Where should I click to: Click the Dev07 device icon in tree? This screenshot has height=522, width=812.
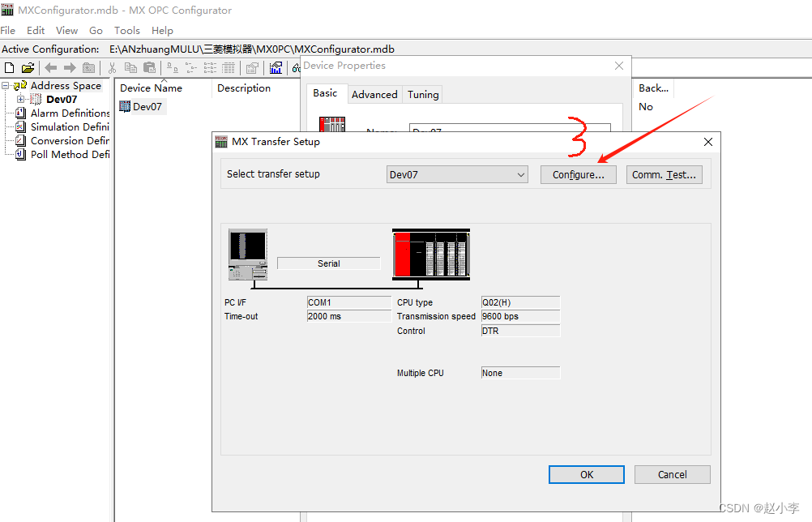pyautogui.click(x=36, y=99)
